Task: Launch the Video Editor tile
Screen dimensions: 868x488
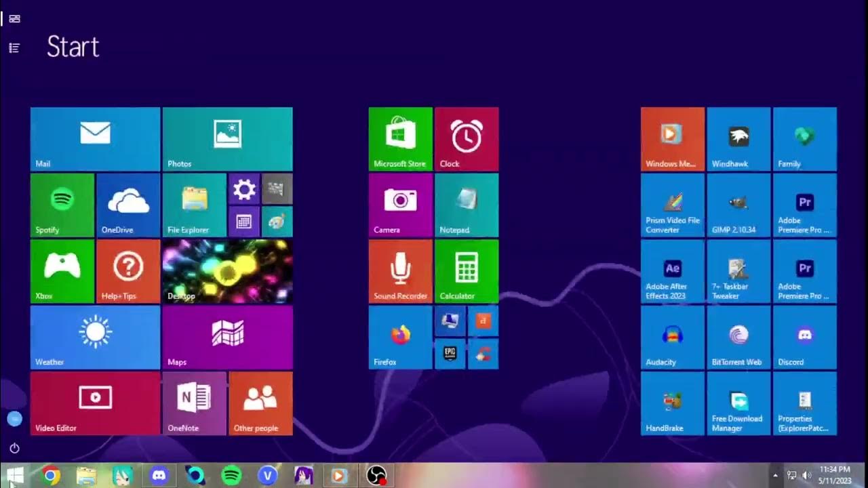Action: click(95, 403)
